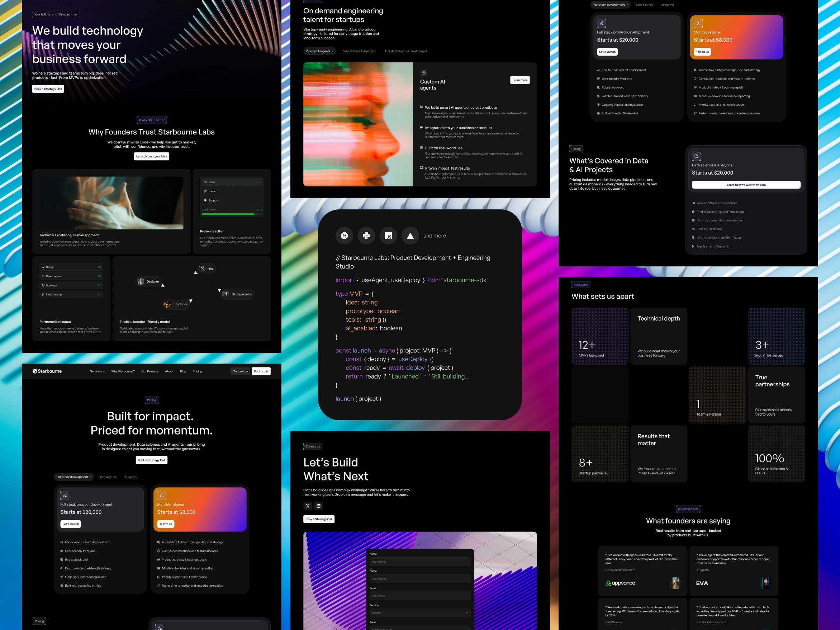Viewport: 840px width, 630px height.
Task: Click the 100% Client satisfaction tile
Action: click(x=777, y=454)
